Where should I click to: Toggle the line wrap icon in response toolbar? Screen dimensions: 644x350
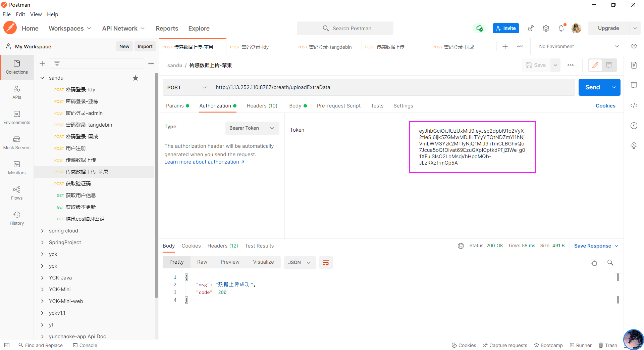[326, 263]
